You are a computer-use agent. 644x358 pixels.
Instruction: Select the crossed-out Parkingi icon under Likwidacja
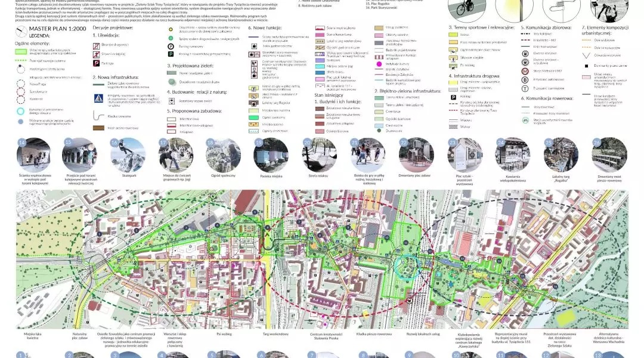[96, 63]
